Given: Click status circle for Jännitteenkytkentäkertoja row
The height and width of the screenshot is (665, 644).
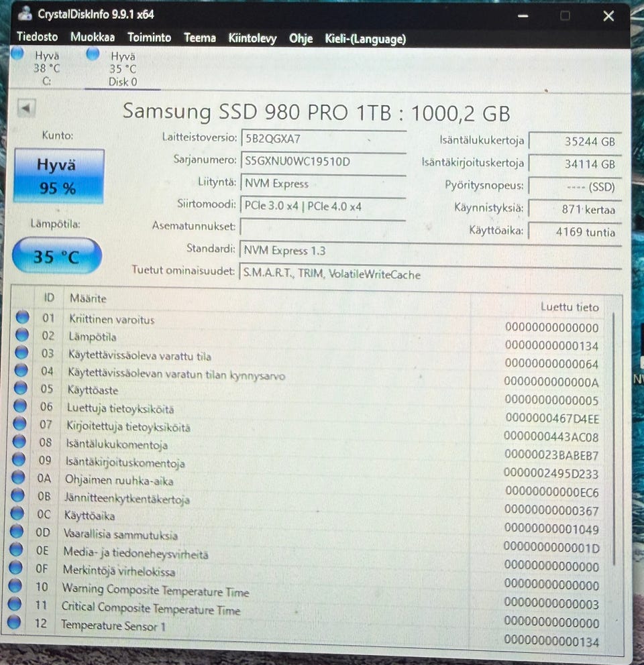Looking at the screenshot, I should (18, 495).
